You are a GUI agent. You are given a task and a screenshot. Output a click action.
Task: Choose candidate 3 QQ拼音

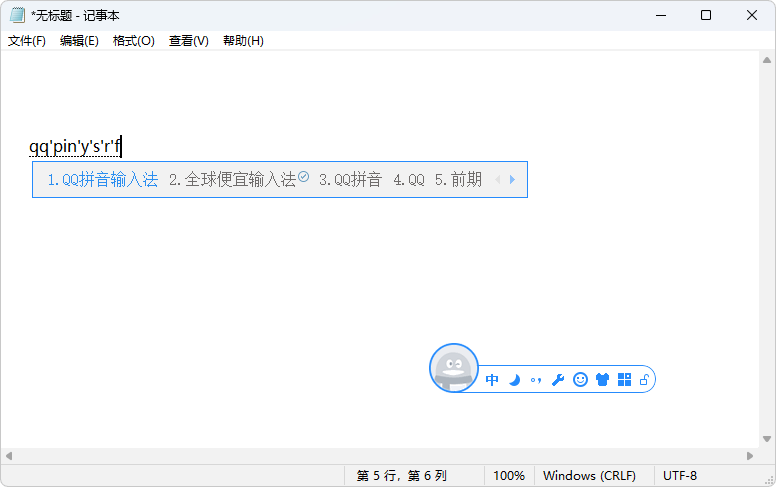350,180
